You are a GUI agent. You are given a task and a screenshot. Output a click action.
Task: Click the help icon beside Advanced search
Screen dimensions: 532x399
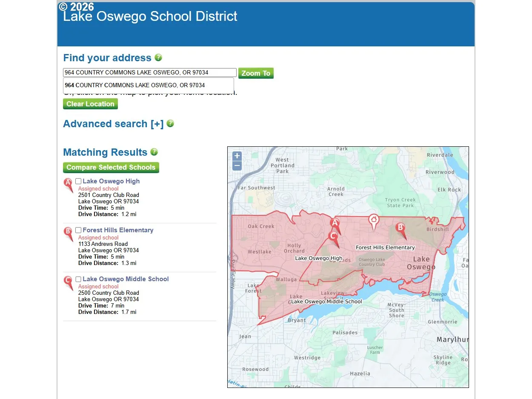click(x=170, y=123)
